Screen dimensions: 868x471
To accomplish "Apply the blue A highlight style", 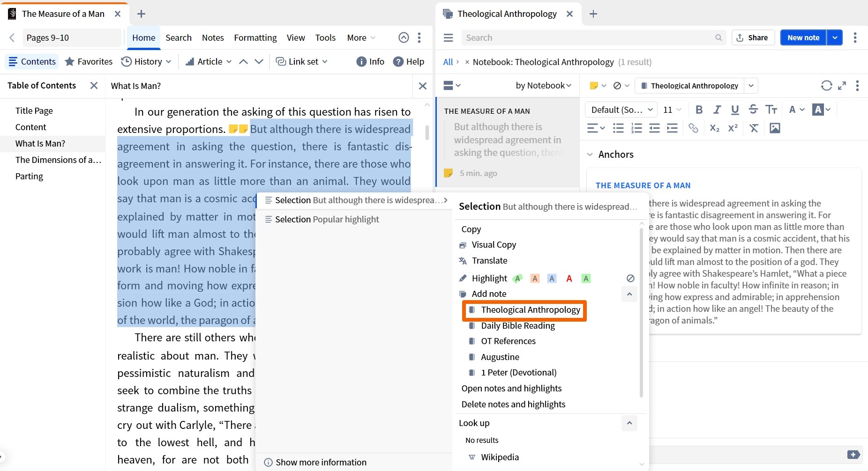I will [x=552, y=279].
